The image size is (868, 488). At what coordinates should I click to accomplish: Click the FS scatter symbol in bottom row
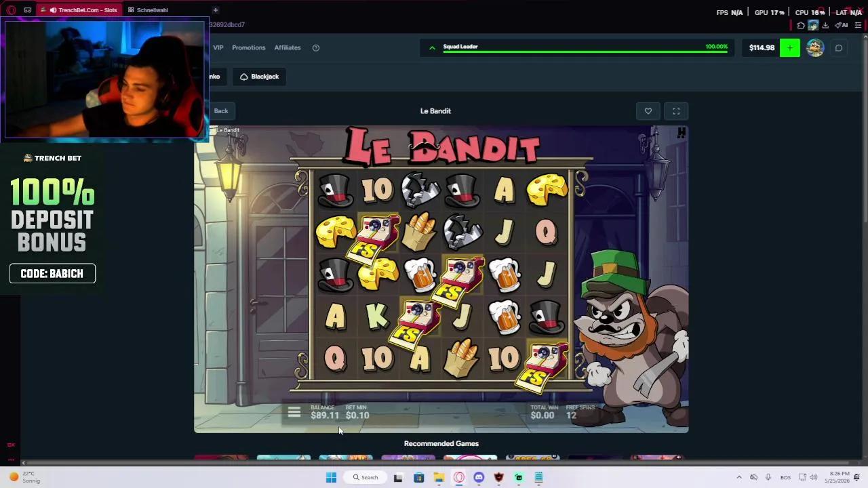542,367
